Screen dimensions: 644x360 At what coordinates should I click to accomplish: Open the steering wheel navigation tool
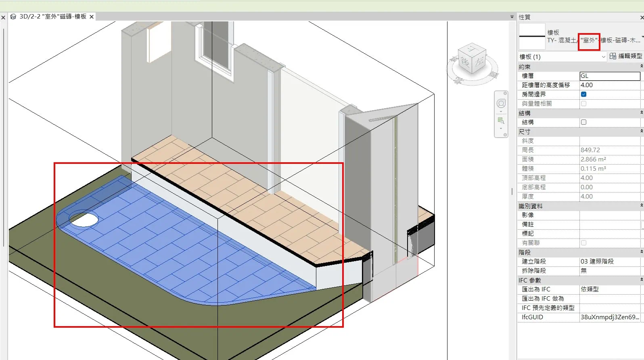pos(501,104)
